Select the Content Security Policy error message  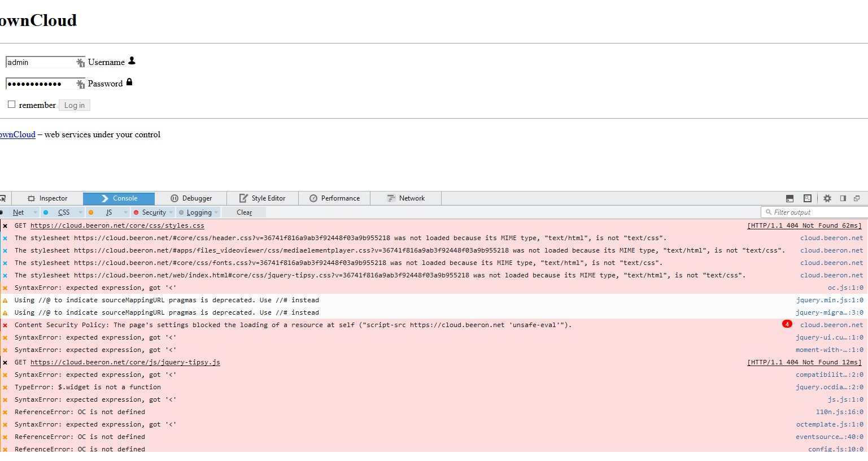pyautogui.click(x=293, y=325)
